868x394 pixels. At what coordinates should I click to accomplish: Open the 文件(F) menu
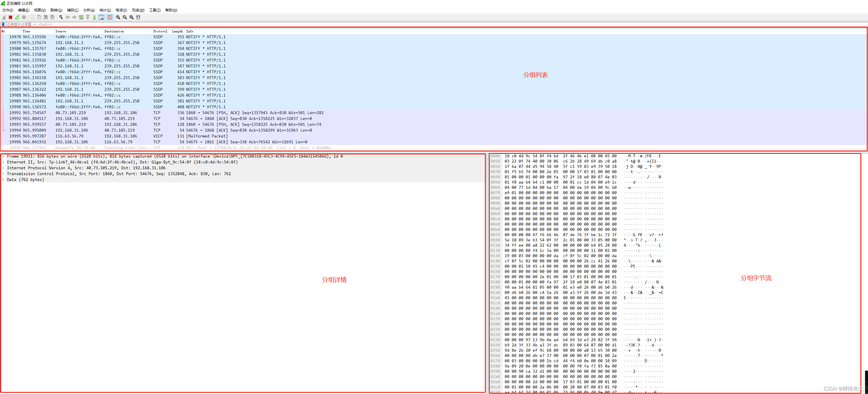tap(8, 10)
